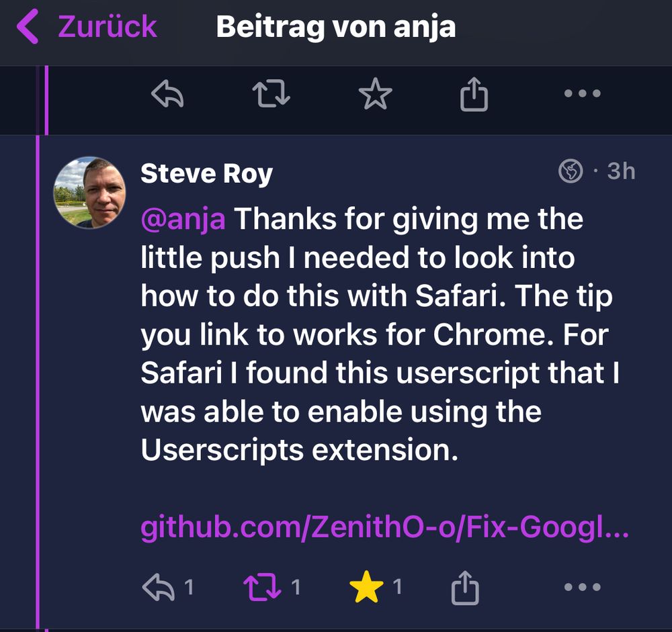Share Steve Roy's post
This screenshot has height=632, width=672.
click(x=465, y=588)
